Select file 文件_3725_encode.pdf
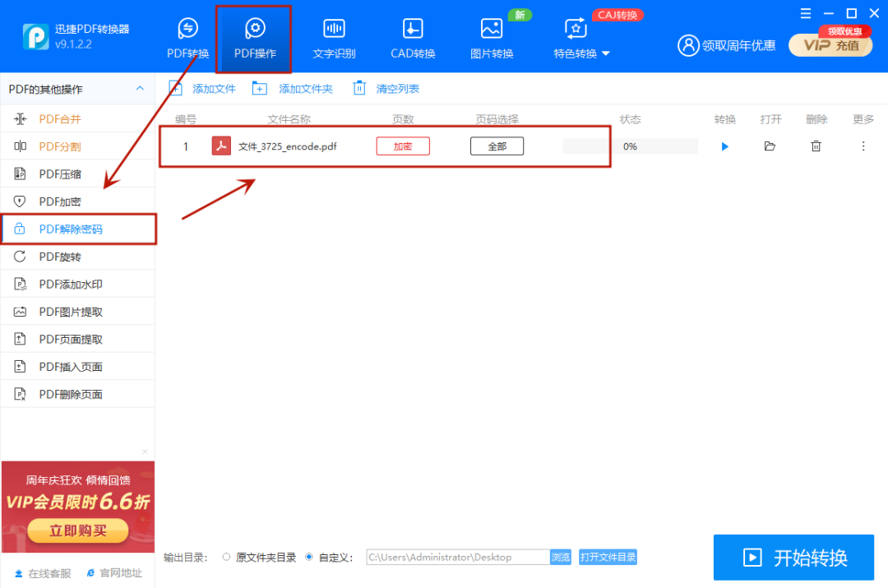The height and width of the screenshot is (588, 888). [x=287, y=146]
